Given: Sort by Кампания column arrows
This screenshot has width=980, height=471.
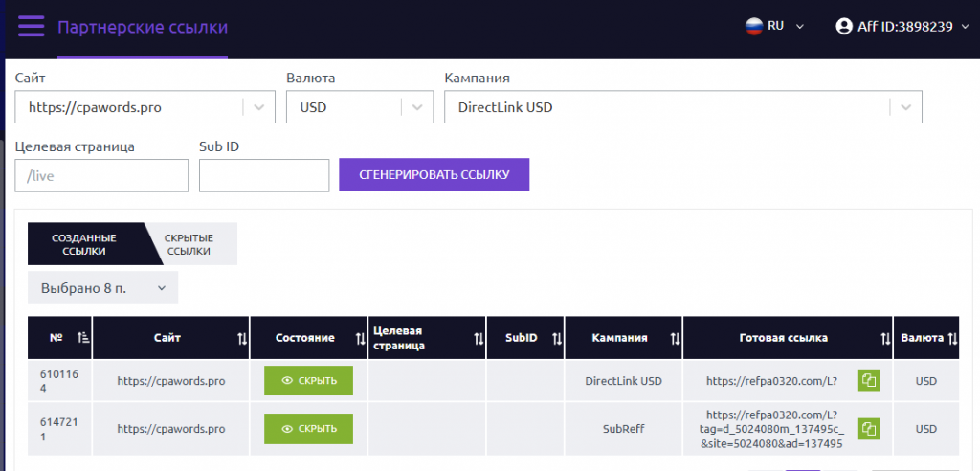Looking at the screenshot, I should (675, 338).
